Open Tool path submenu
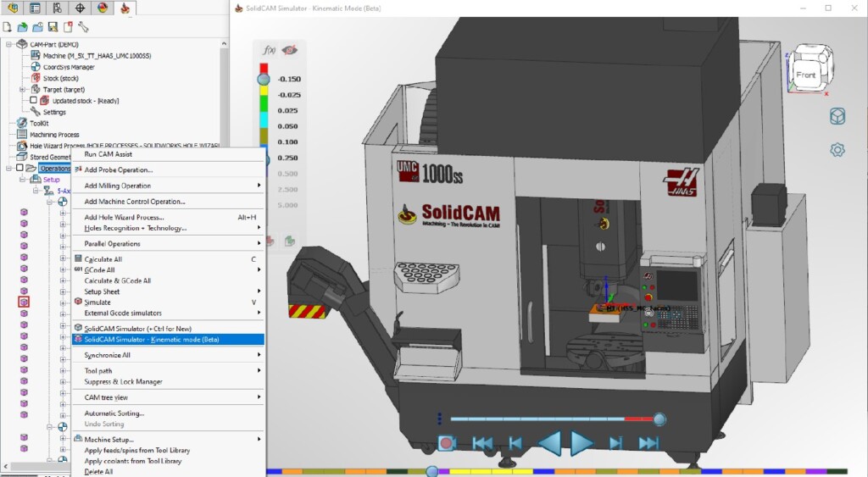Image resolution: width=868 pixels, height=477 pixels. pos(169,371)
